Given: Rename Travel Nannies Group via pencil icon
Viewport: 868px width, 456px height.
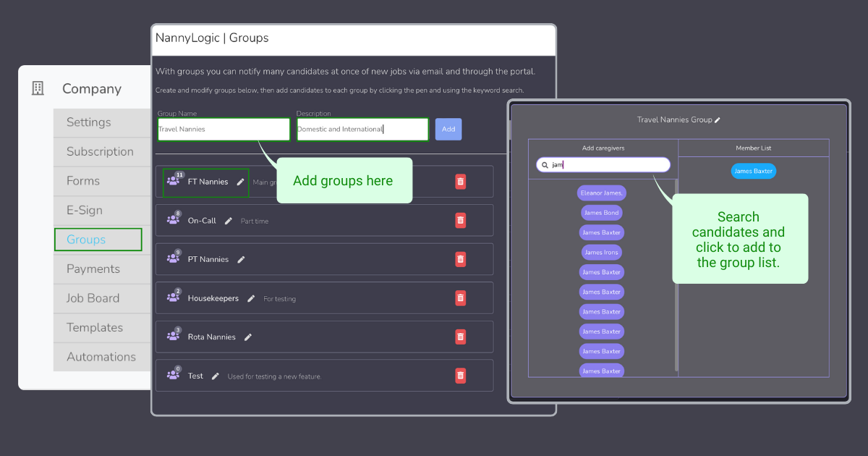Looking at the screenshot, I should click(718, 120).
